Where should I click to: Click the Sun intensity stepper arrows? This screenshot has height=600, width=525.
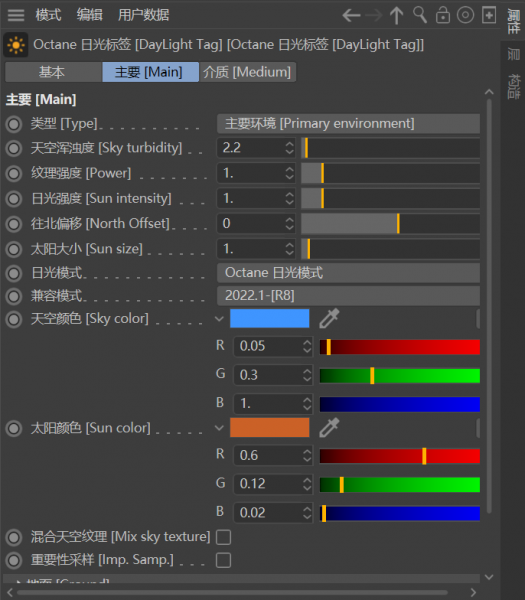(x=290, y=198)
